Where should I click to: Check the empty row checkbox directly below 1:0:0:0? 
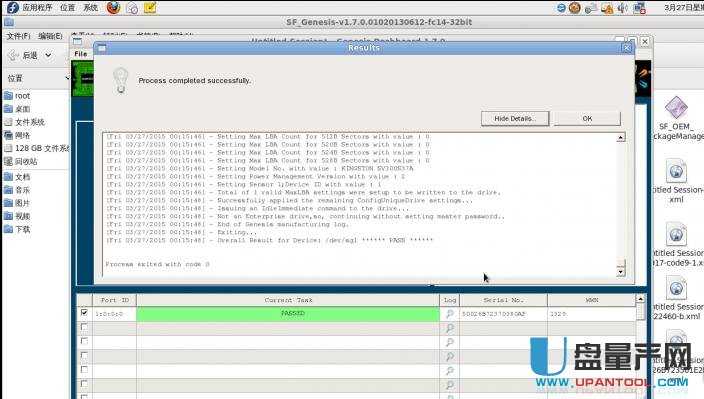tap(84, 327)
